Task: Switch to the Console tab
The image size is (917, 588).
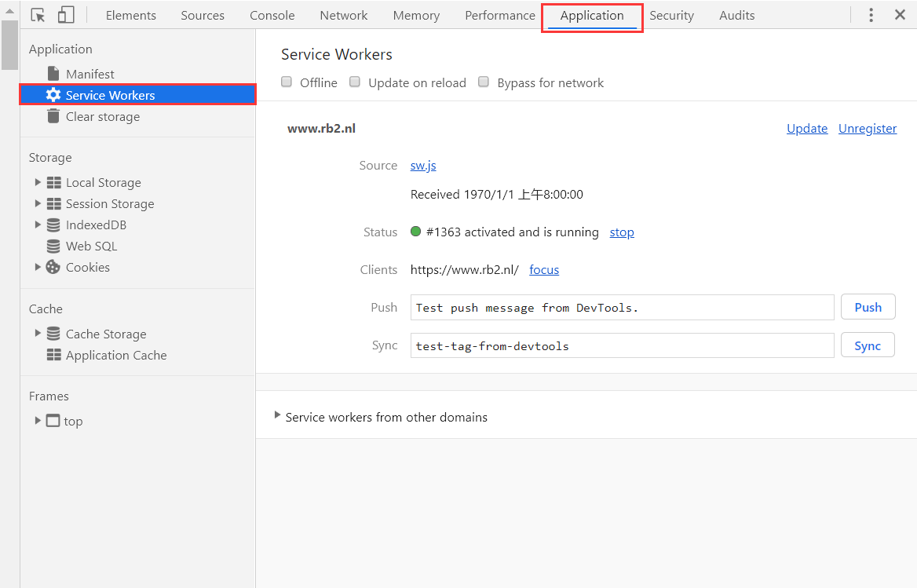Action: [x=272, y=15]
